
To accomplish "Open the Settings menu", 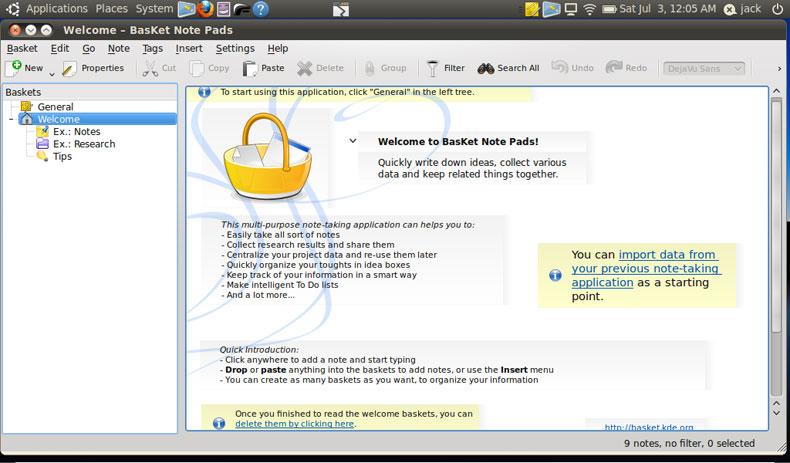I will pyautogui.click(x=235, y=48).
